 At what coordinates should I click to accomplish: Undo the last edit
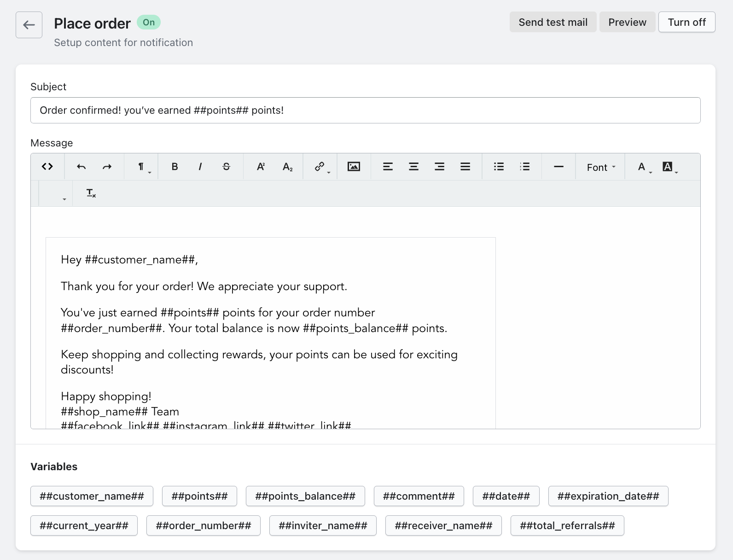click(x=81, y=167)
